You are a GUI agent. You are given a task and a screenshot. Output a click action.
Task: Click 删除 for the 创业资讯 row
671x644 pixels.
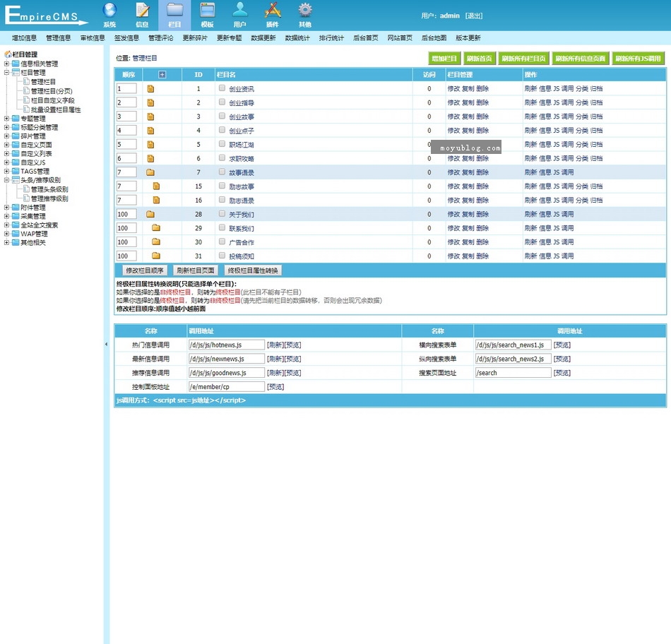pos(482,89)
